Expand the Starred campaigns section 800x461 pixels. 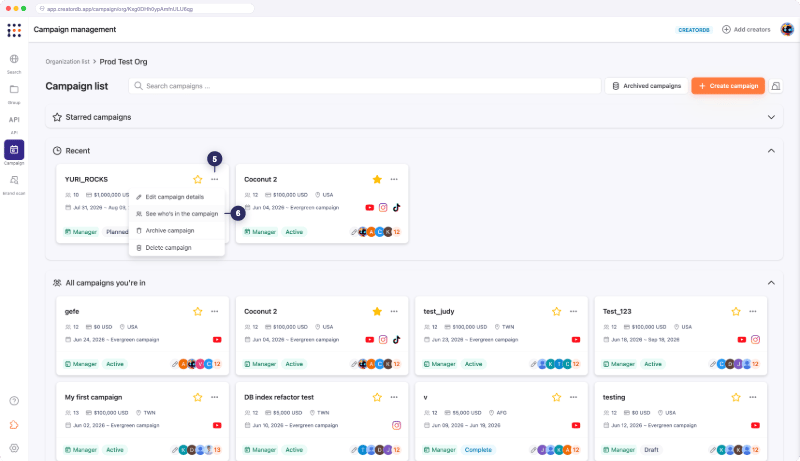[x=771, y=117]
